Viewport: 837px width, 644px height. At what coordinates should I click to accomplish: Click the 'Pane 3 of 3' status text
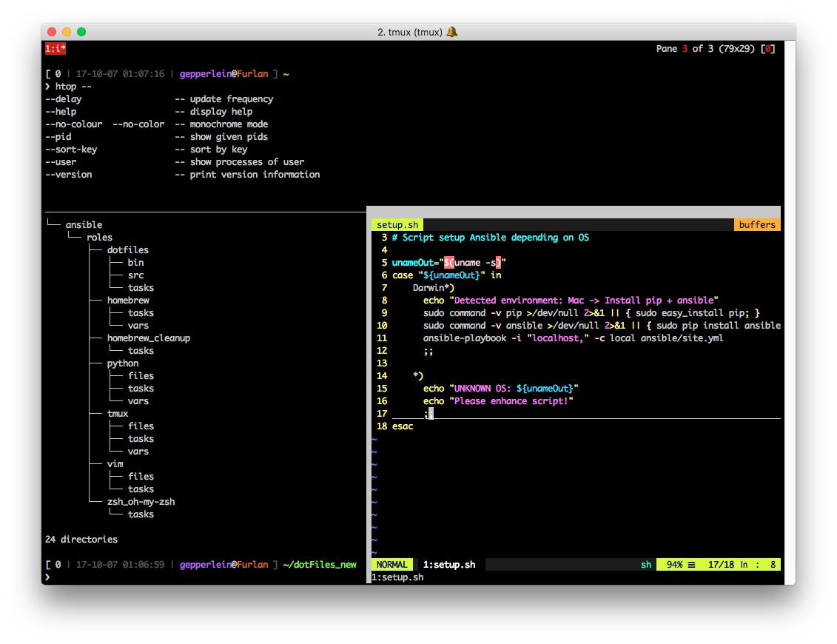tap(685, 49)
